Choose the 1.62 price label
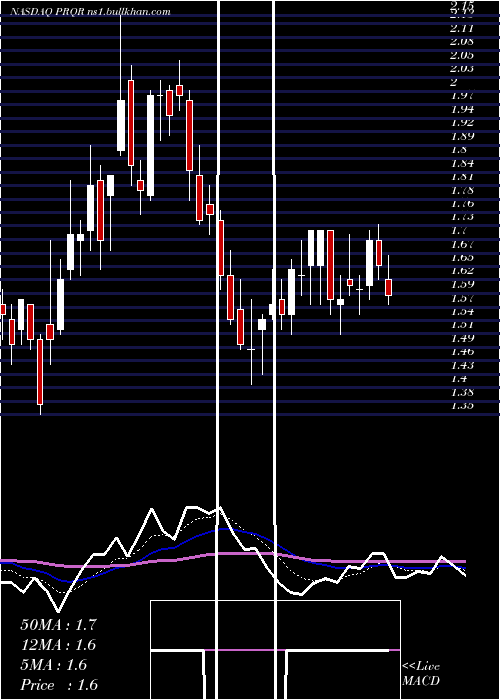 (462, 271)
